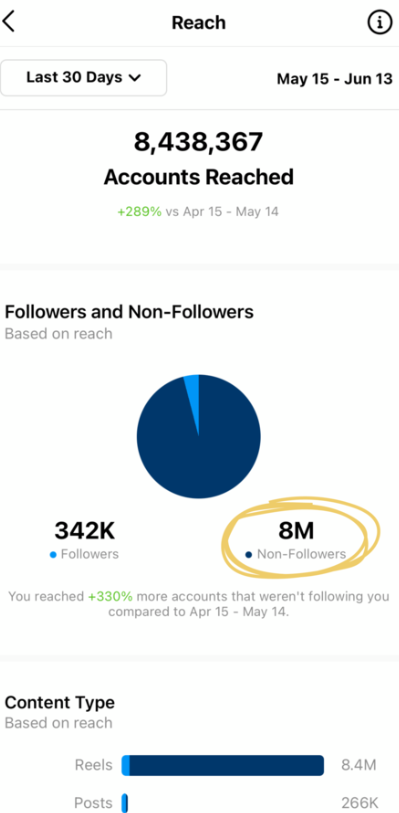Image resolution: width=399 pixels, height=813 pixels.
Task: Tap the May 15 - Jun 13 date range
Action: 335,79
